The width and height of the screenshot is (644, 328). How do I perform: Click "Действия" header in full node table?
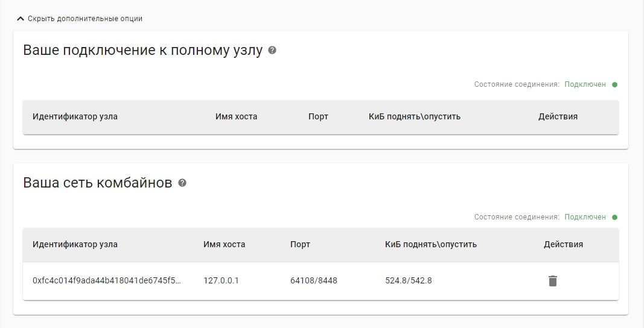[558, 116]
